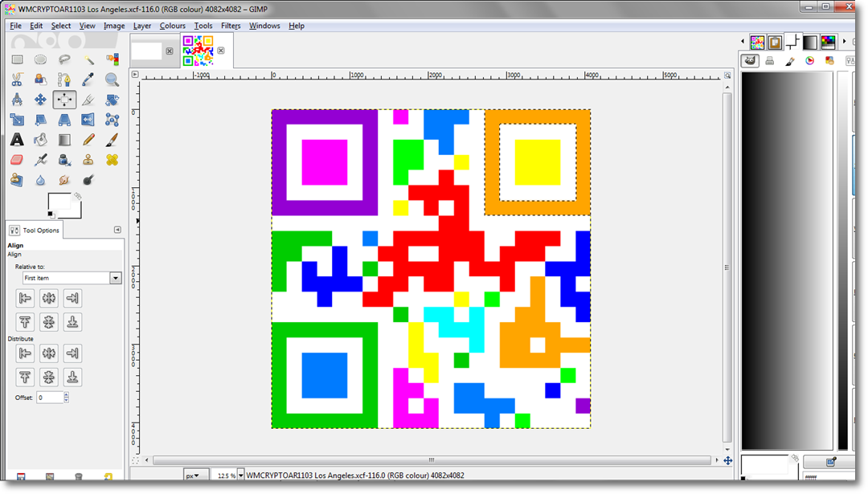This screenshot has height=494, width=868.
Task: Switch to the Gradients tab in right dock
Action: coord(810,42)
